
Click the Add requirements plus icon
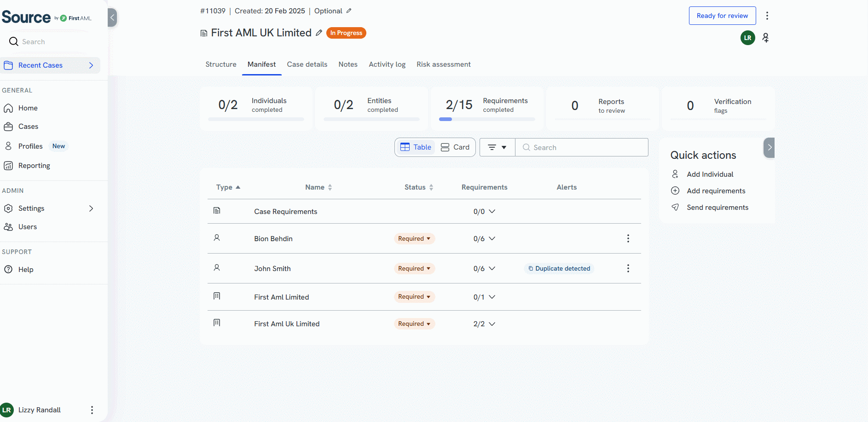point(675,191)
